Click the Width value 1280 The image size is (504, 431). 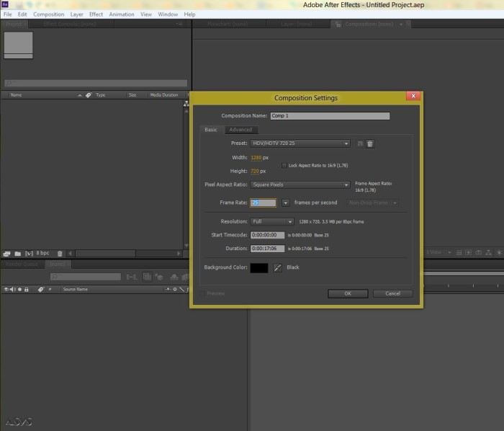click(x=256, y=158)
